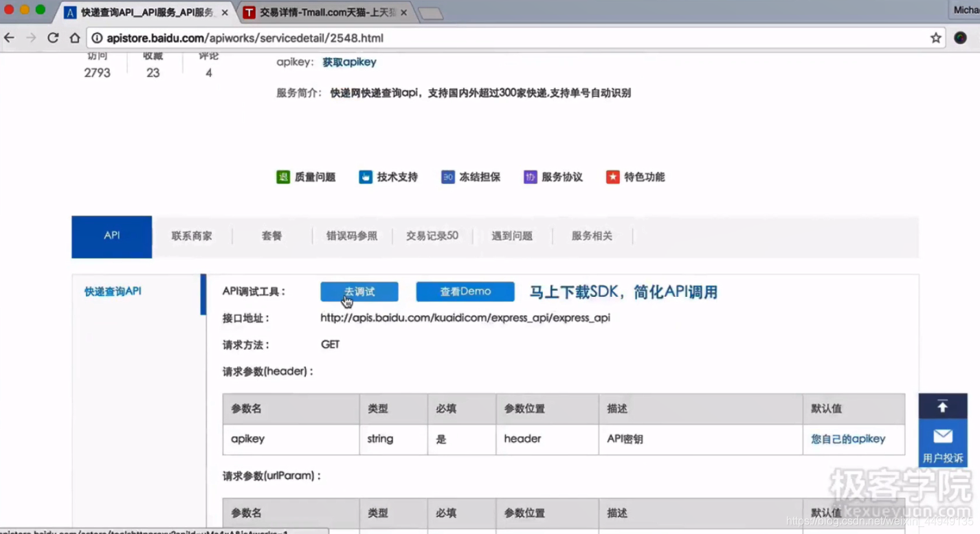Reload the page with the refresh icon
Screen dimensions: 980x534
coord(53,38)
